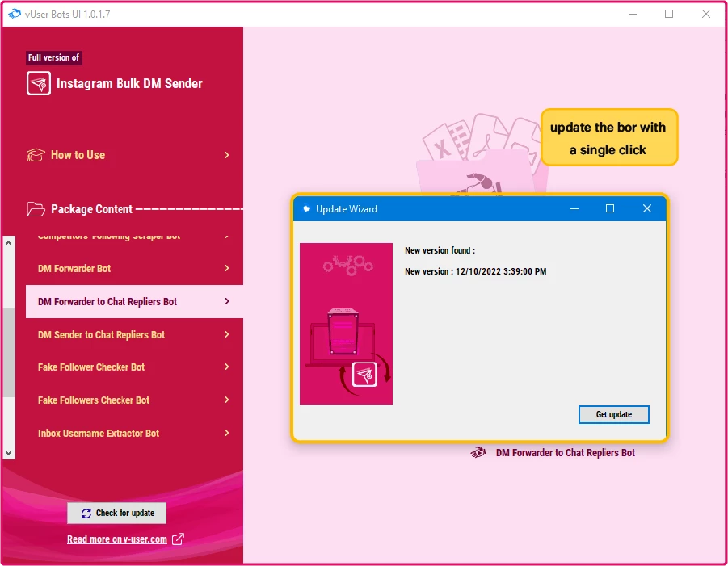Maximize the vUser Bots UI window

(x=669, y=14)
